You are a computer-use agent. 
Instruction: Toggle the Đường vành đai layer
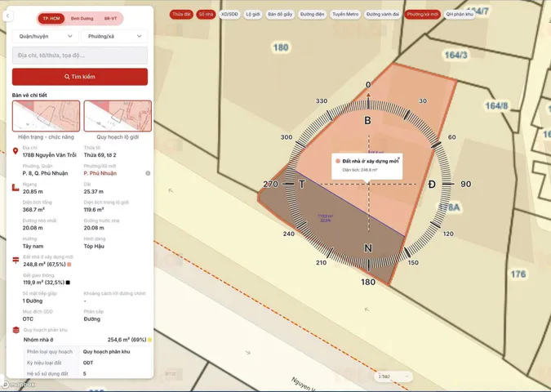point(383,15)
